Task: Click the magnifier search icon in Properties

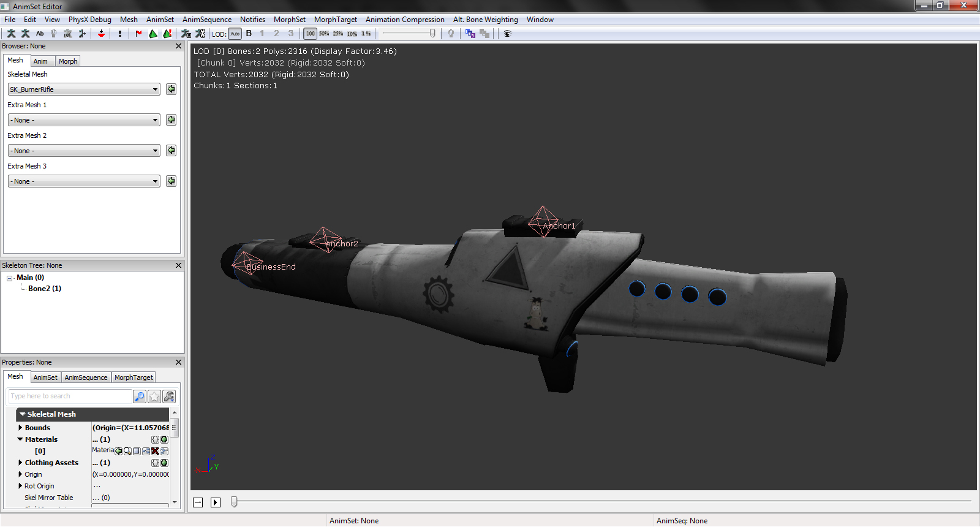Action: coord(140,396)
